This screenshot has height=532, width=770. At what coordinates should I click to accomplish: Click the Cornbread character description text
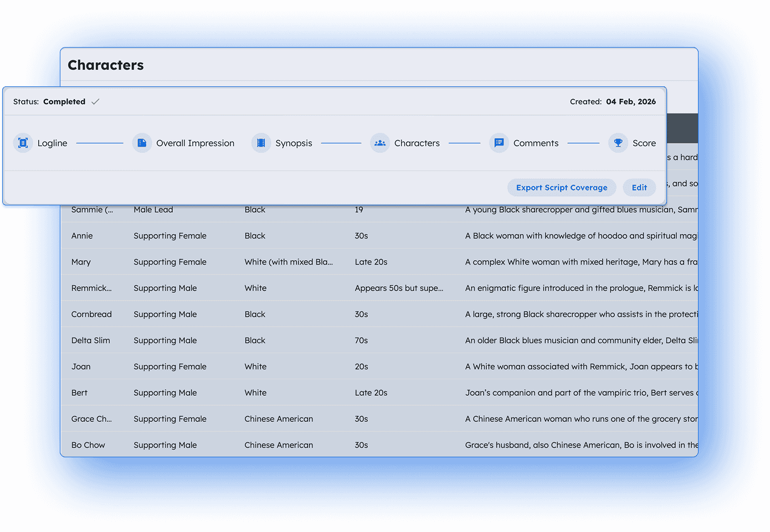click(581, 314)
